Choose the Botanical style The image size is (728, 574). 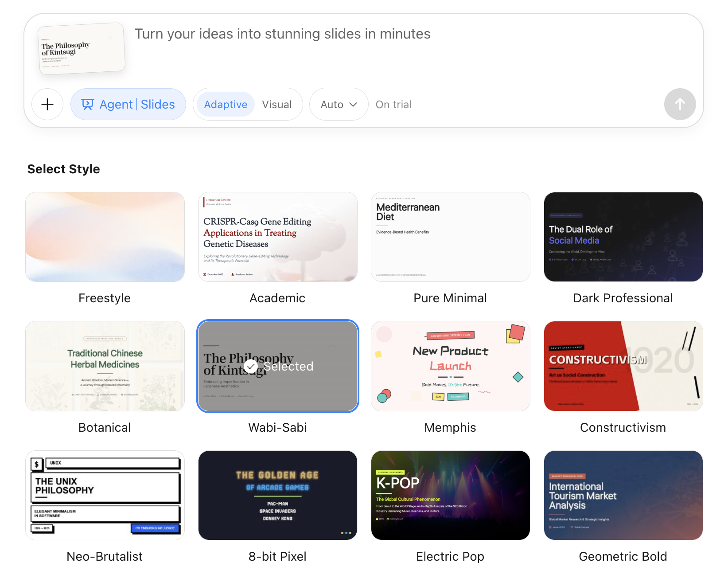(x=105, y=366)
